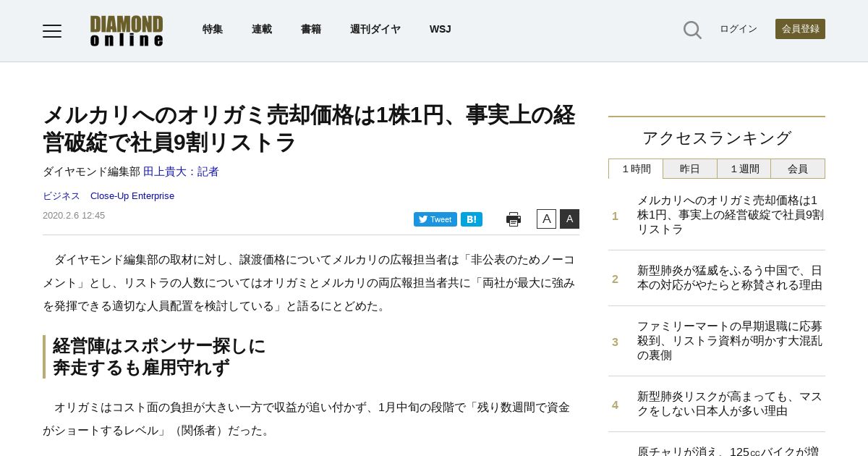Open the 特集 menu

(213, 29)
